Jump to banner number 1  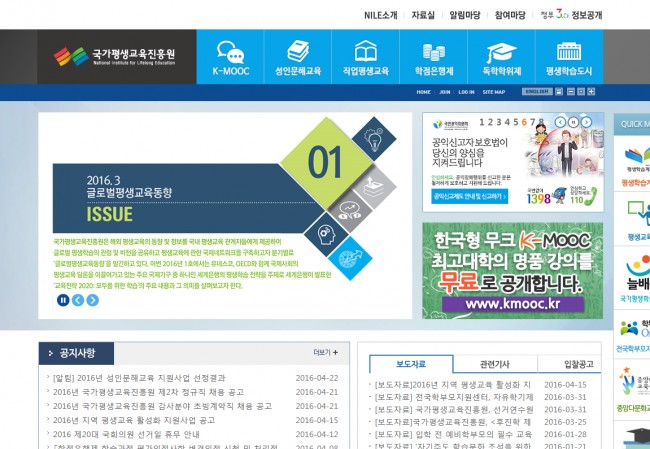point(481,122)
